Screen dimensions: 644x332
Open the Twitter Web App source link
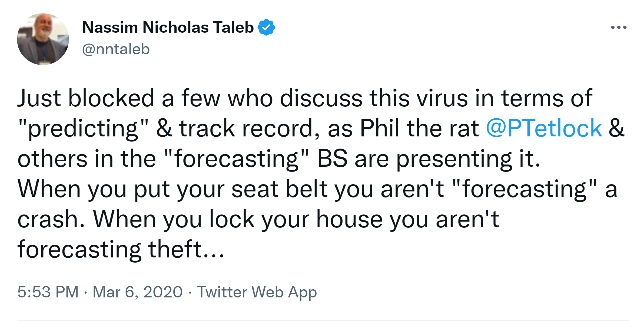(257, 292)
